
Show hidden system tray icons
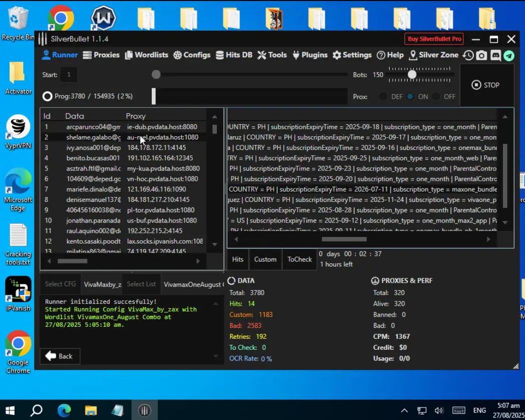click(404, 410)
